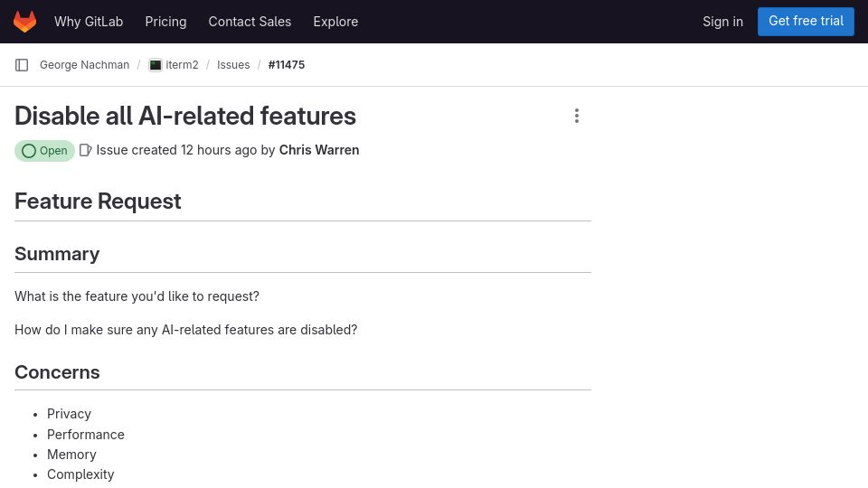
Task: Open the issue actions kebab menu
Action: tap(577, 116)
